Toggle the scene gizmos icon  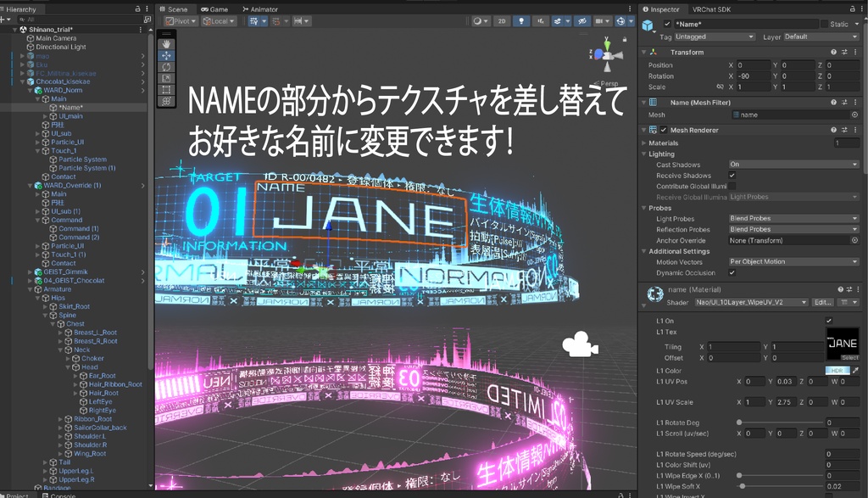620,21
